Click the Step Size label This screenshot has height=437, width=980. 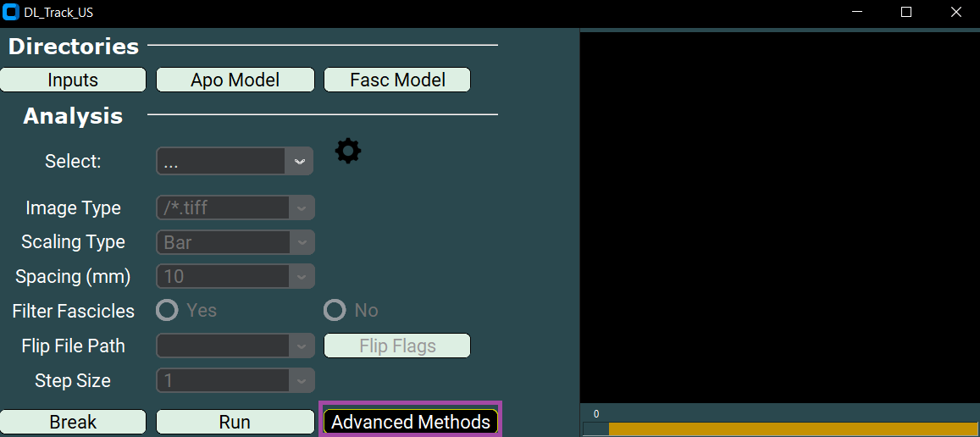pos(73,380)
